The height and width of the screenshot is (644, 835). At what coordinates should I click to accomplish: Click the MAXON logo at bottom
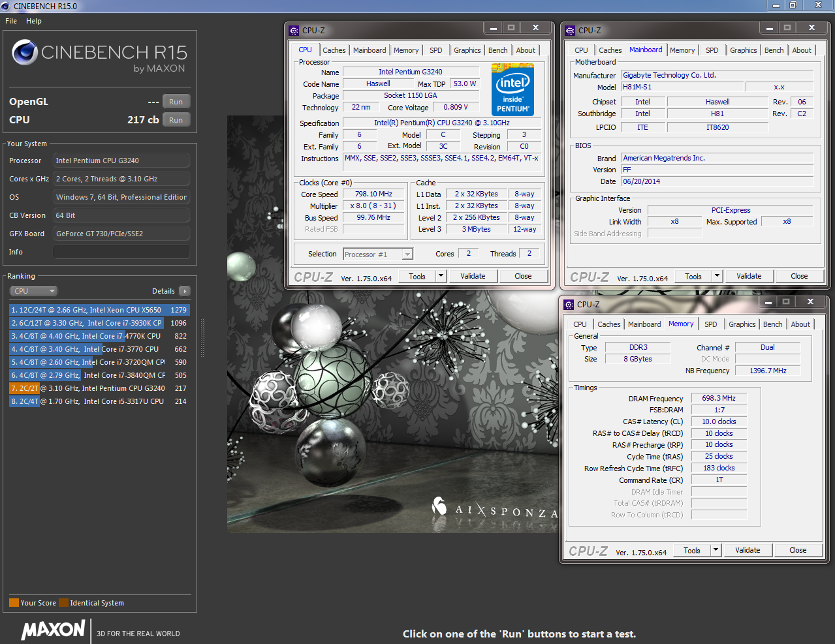click(53, 630)
